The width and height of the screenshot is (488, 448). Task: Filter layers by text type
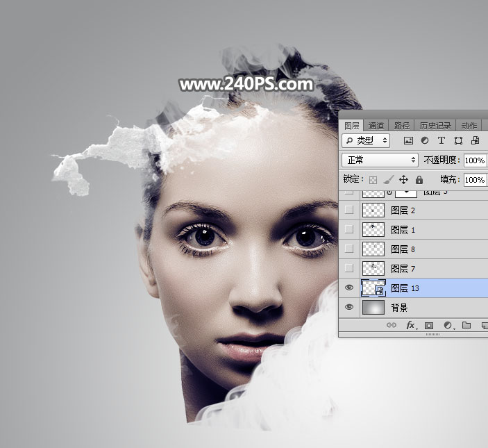tap(441, 141)
